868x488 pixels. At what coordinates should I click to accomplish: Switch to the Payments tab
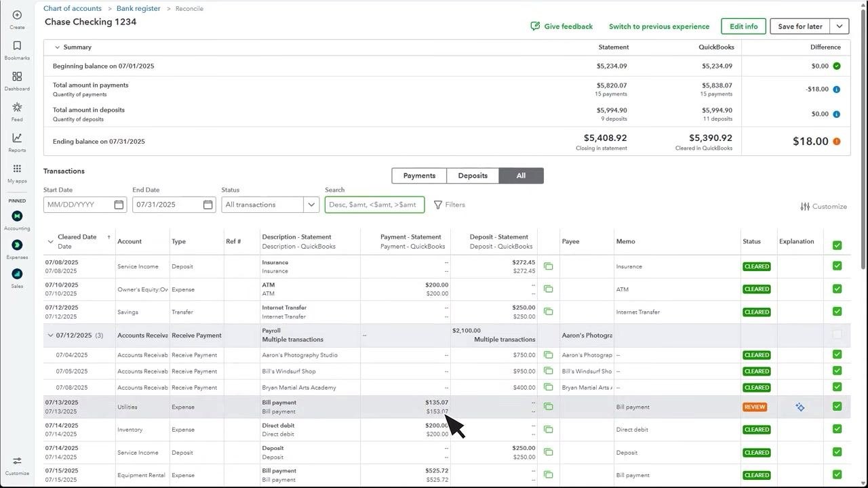tap(419, 176)
